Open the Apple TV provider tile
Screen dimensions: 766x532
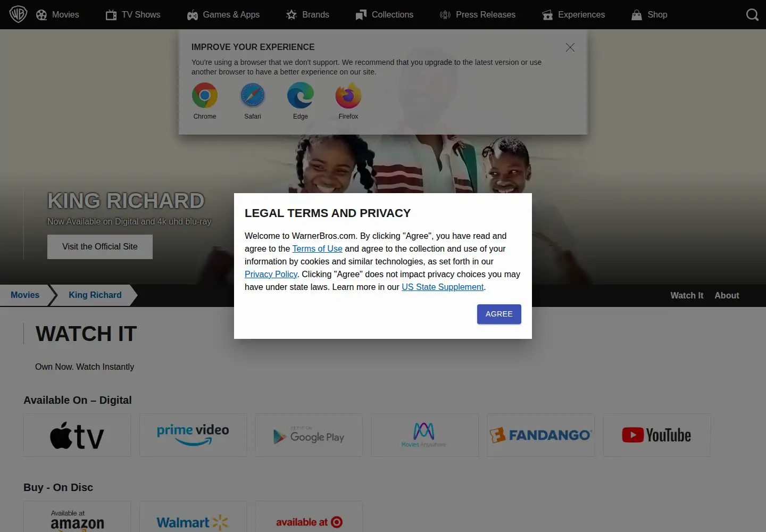click(x=77, y=435)
